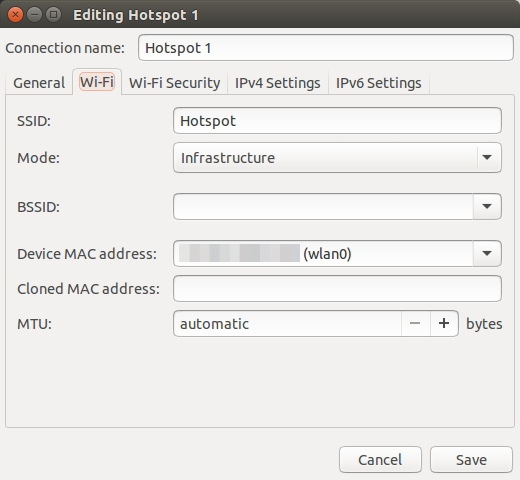Click the MTU automatic value field
Image resolution: width=520 pixels, height=480 pixels.
pos(287,323)
